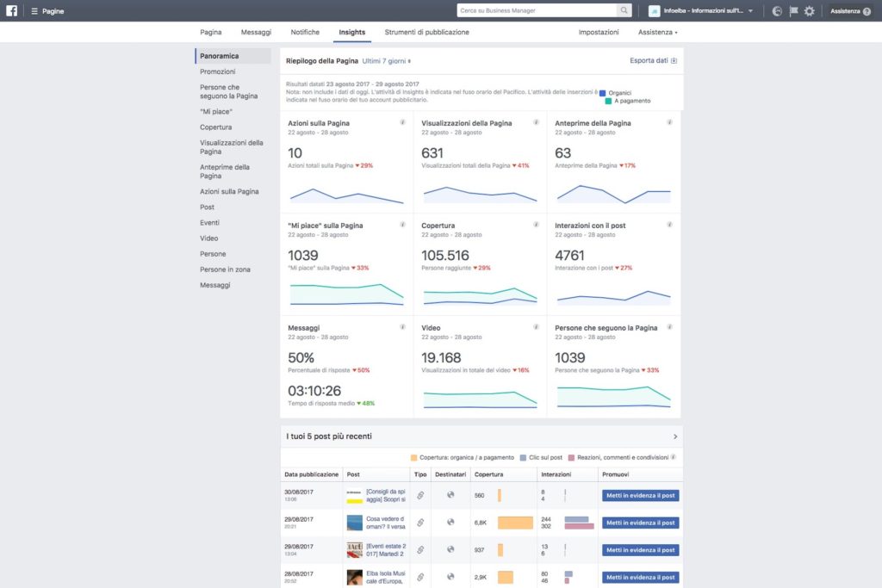Select the Insights tab
The width and height of the screenshot is (882, 588).
(352, 32)
